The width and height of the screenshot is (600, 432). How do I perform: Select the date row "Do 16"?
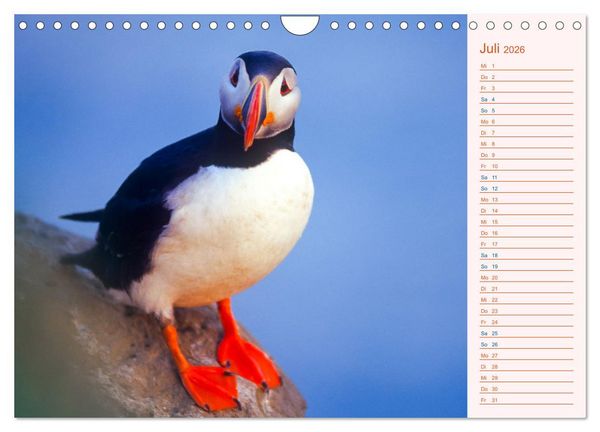[527, 233]
